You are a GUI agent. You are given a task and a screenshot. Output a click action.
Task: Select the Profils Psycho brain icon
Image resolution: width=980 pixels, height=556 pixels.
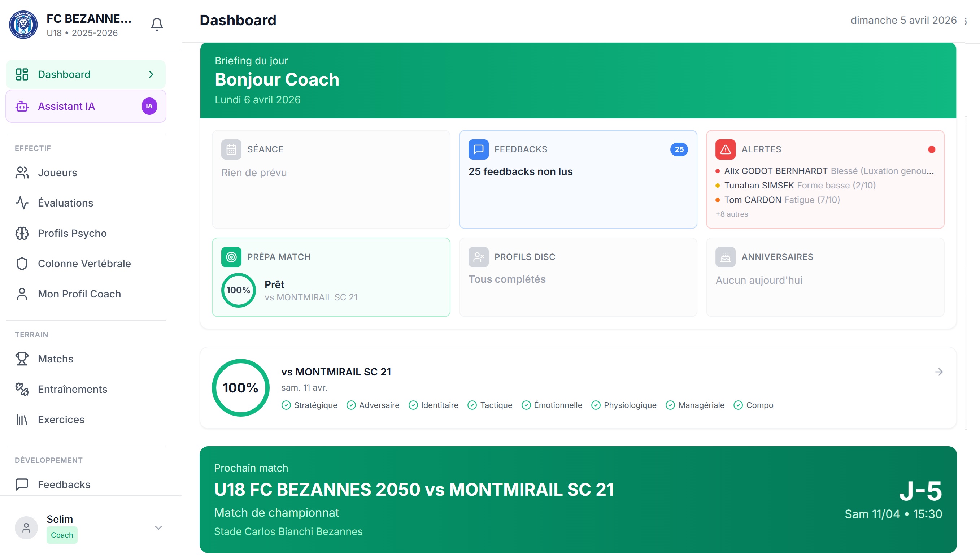22,233
